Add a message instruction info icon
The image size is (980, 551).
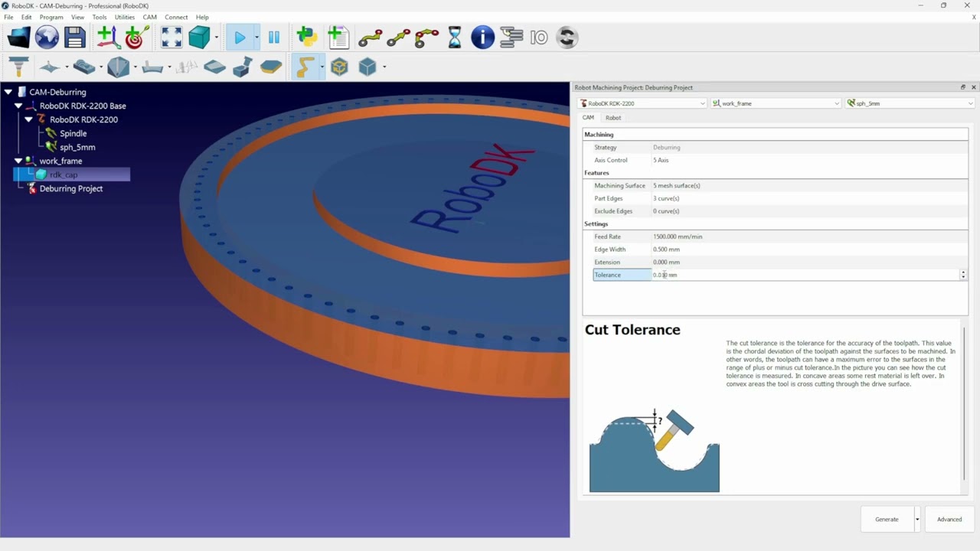[x=482, y=37]
